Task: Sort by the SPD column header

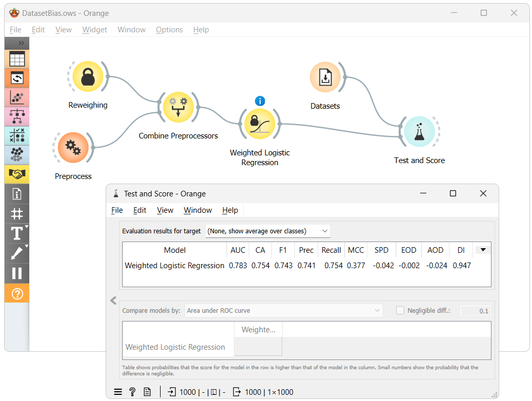Action: coord(381,250)
